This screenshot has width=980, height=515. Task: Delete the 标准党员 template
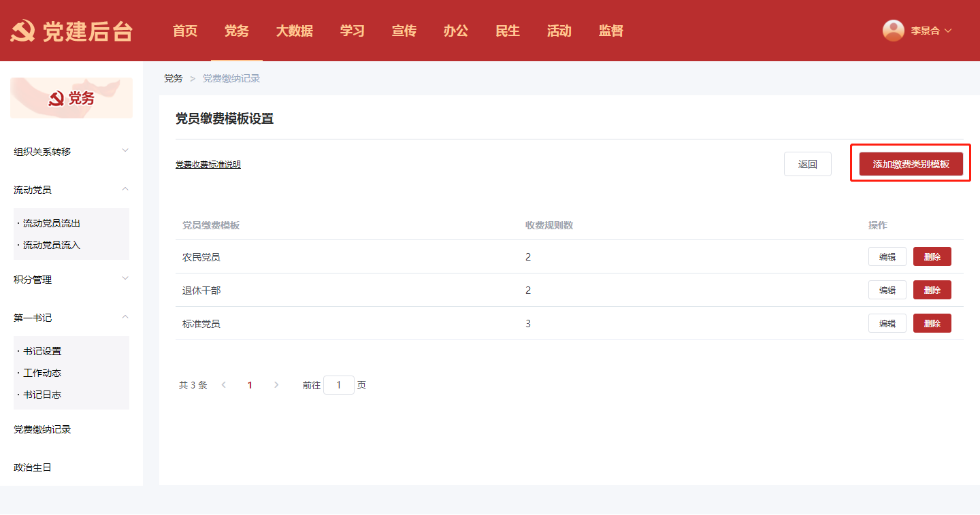(932, 323)
